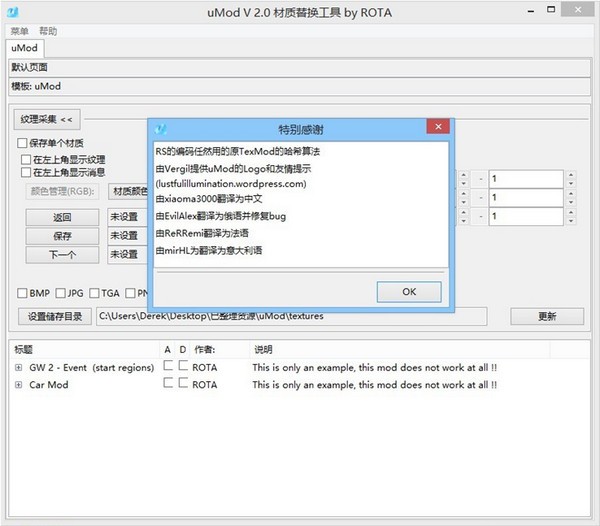Check column D for Car Mod
Screen dimensions: 600x526
pos(183,383)
